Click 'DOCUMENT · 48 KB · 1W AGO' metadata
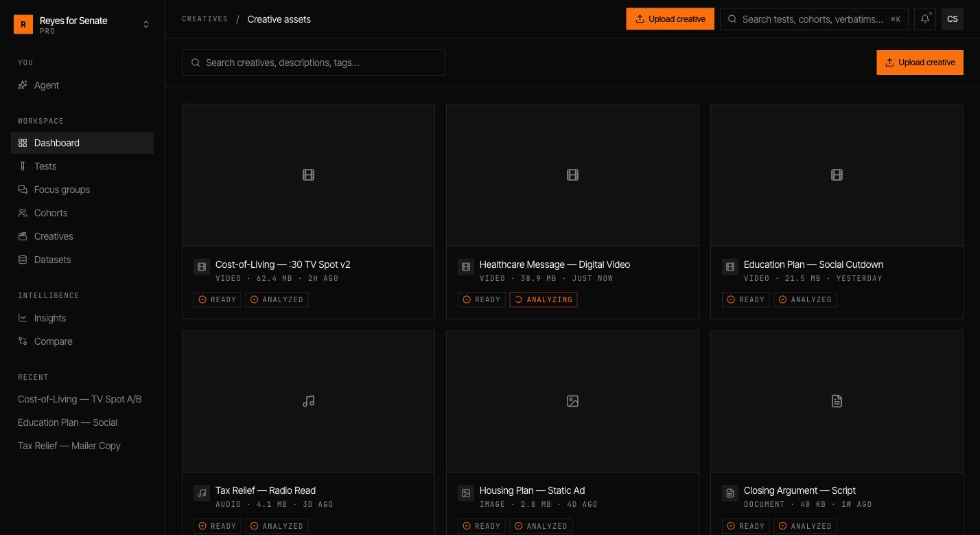The width and height of the screenshot is (980, 535). pyautogui.click(x=808, y=505)
